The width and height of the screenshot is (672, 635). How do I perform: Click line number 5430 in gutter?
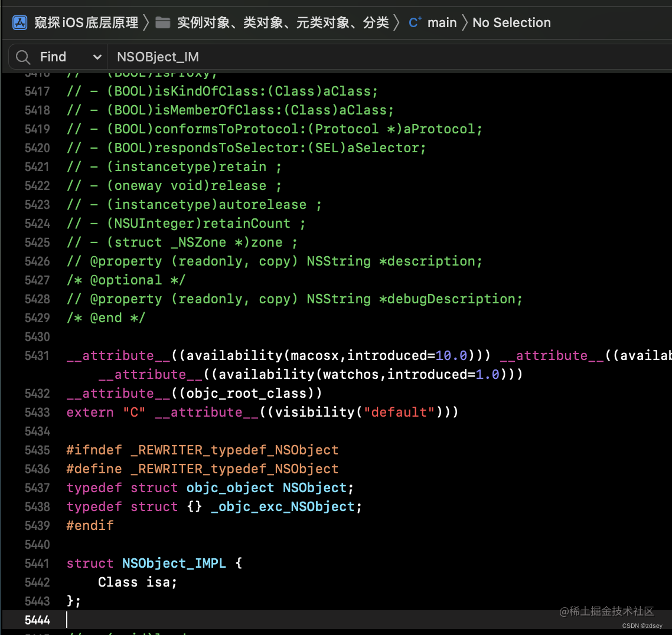[x=37, y=337]
